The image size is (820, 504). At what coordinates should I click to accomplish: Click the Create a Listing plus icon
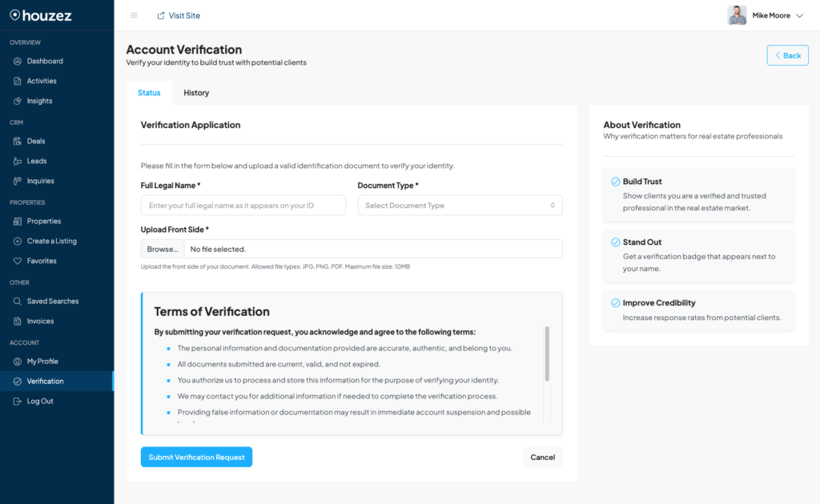pyautogui.click(x=18, y=241)
